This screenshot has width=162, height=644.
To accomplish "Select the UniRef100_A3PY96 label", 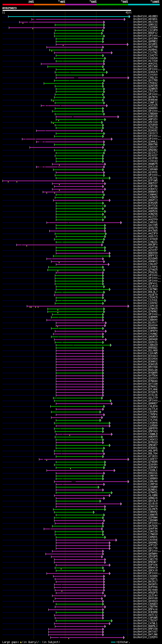I will click(145, 186).
